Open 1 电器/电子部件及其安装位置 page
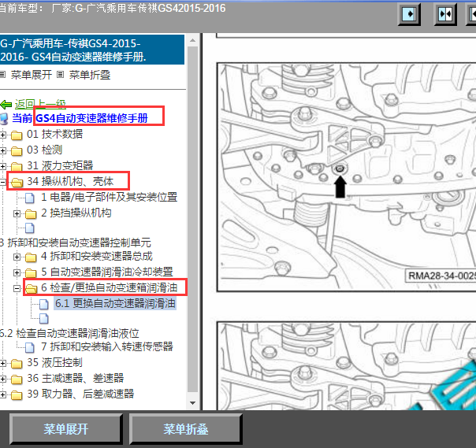476x448 pixels. pos(109,197)
